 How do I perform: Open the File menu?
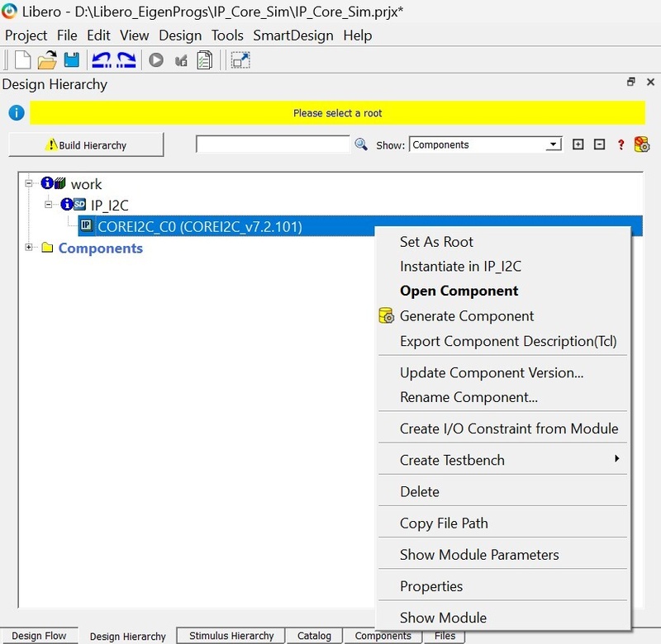pos(67,36)
